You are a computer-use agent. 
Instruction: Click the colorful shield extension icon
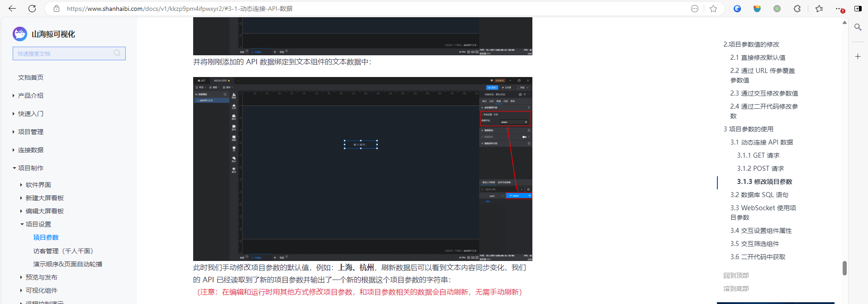(757, 9)
